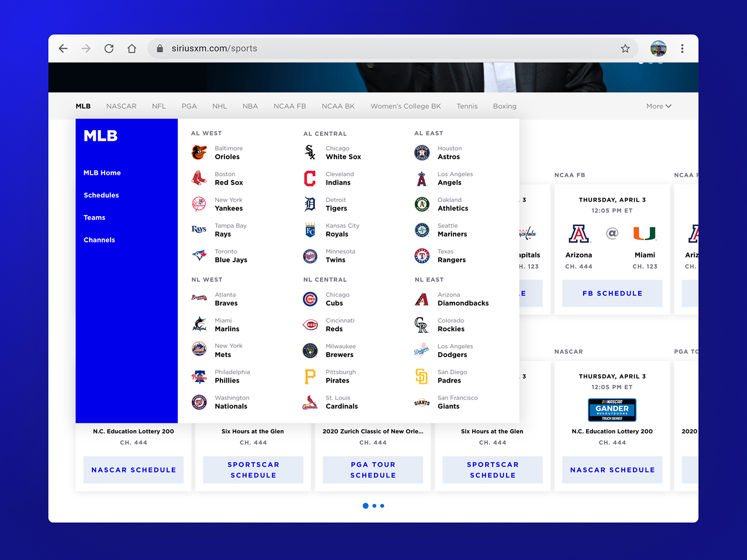Click the Chicago Cubs logo
Screen dimensions: 747x560
[310, 299]
